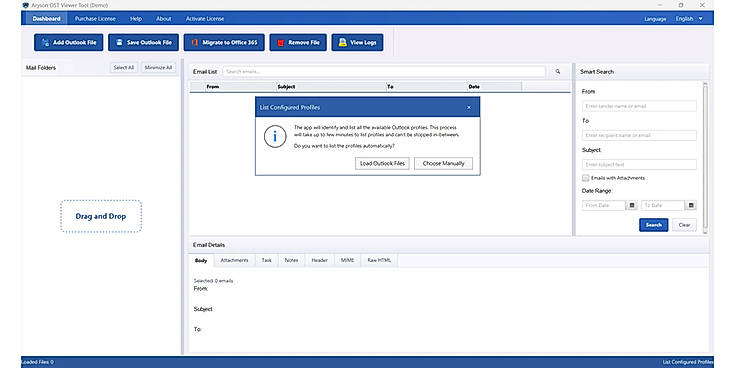Click the Aryson app logo in title bar

(25, 5)
